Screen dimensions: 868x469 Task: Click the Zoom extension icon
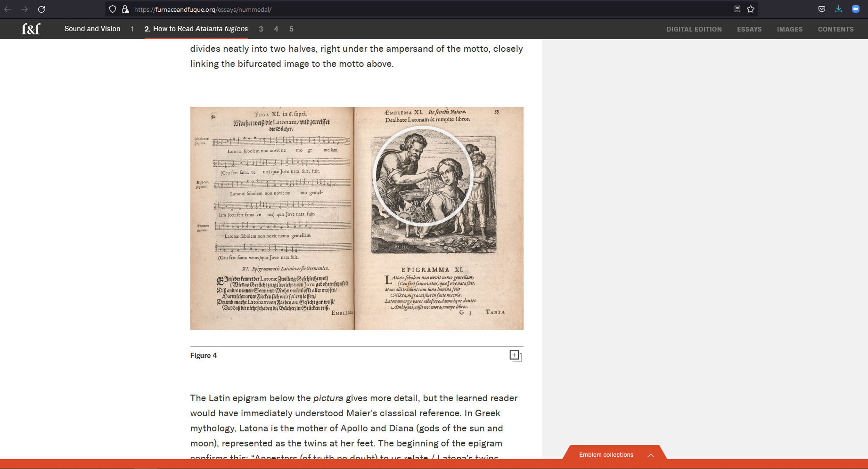tap(856, 9)
